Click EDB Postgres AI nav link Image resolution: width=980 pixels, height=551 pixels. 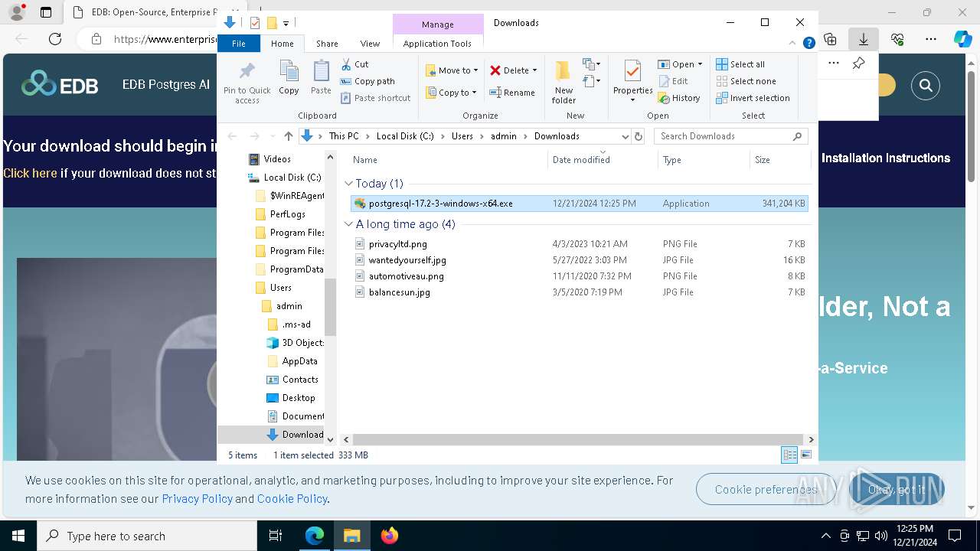[x=166, y=84]
